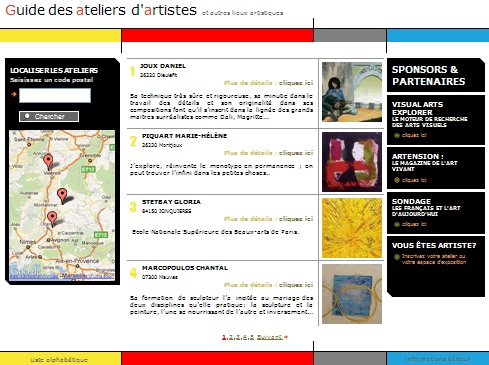Open Stetbay yellow painting thumbnail
Viewport: 489px width, 365px height.
352,228
